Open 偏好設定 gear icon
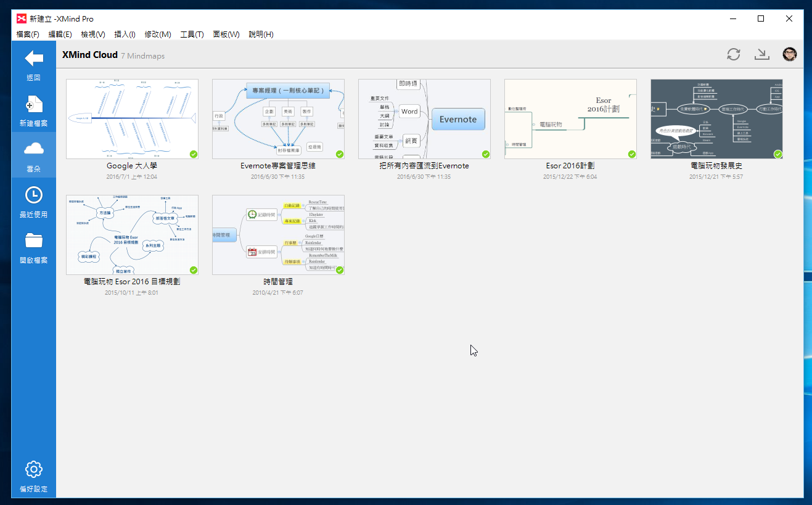 tap(33, 469)
